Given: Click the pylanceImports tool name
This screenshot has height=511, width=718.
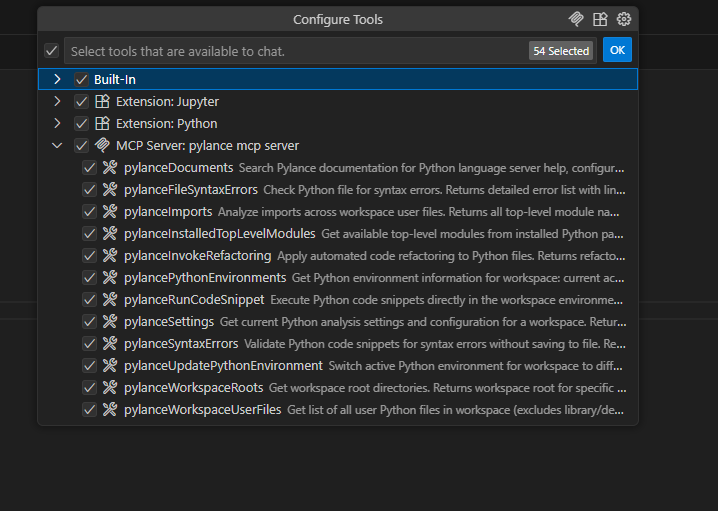Looking at the screenshot, I should click(168, 212).
